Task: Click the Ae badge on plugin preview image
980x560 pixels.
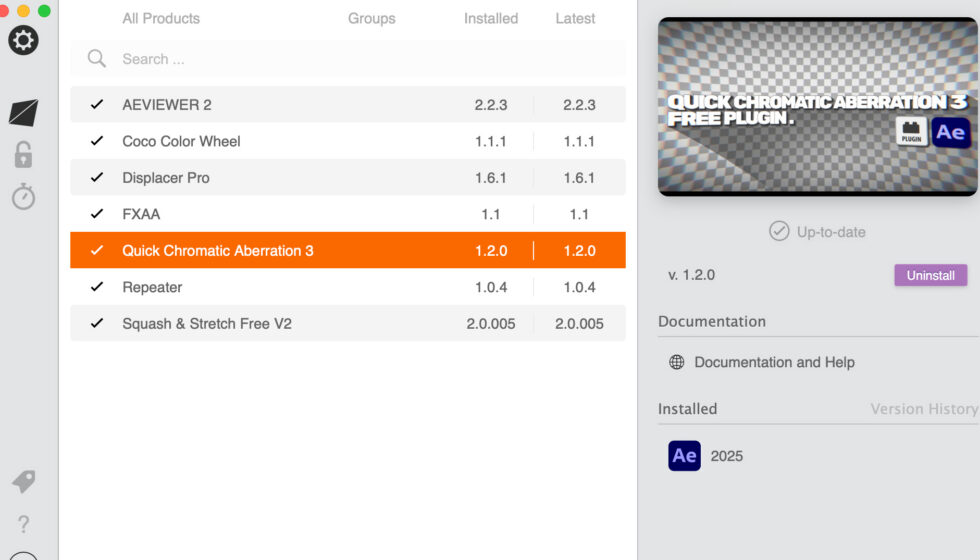Action: click(951, 132)
